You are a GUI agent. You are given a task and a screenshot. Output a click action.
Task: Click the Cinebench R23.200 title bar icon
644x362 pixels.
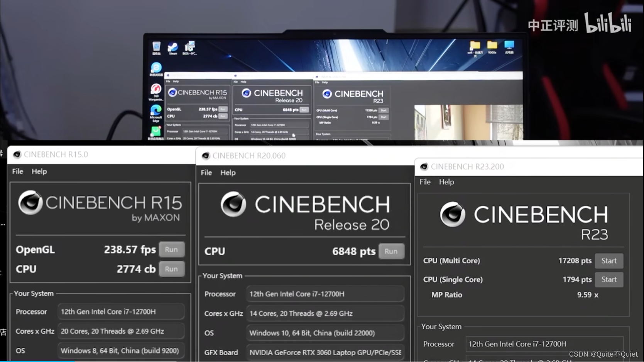(x=424, y=167)
